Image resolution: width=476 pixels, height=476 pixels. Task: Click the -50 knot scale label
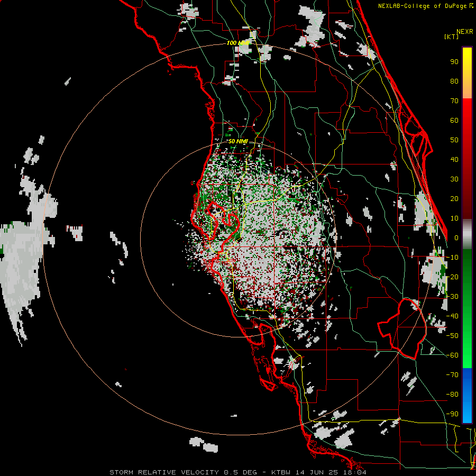click(x=452, y=336)
